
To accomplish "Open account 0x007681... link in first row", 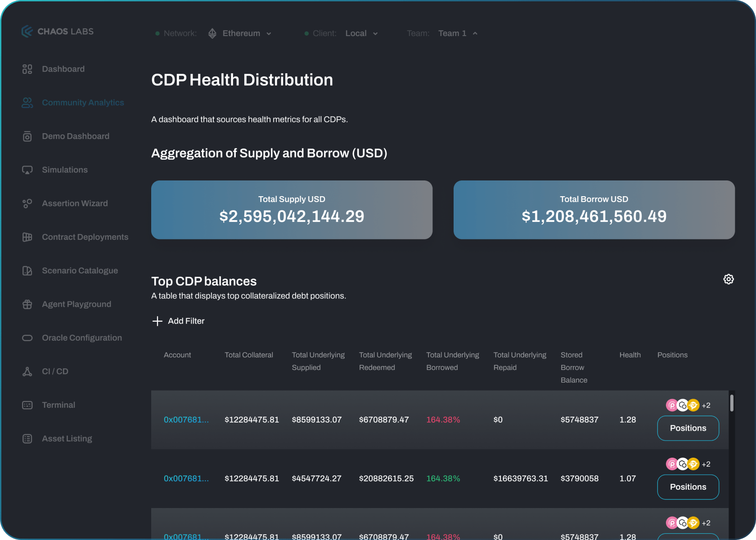I will click(x=186, y=420).
